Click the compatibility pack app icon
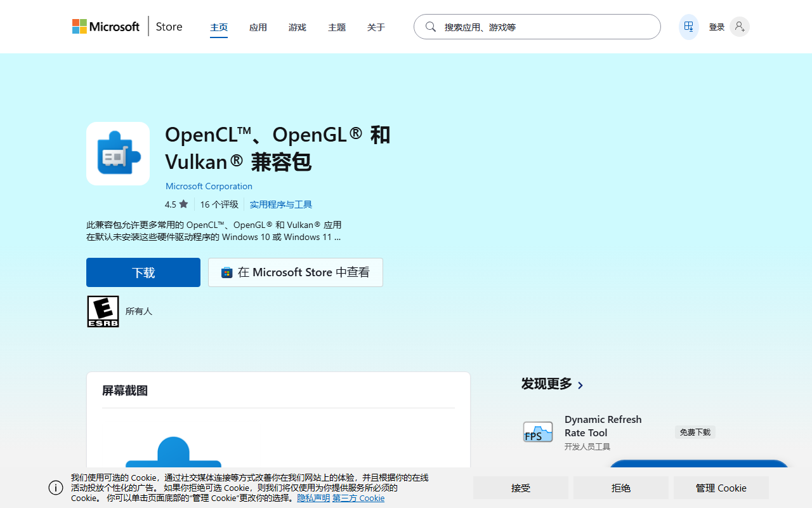Screen dimensions: 812x508 118,154
